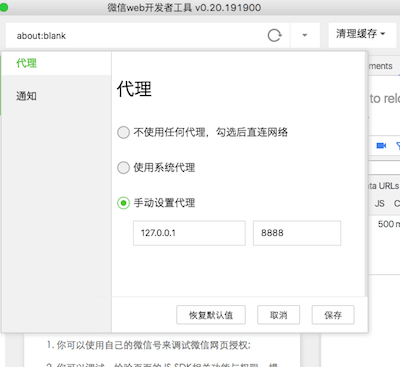This screenshot has width=400, height=367.
Task: Click the green window control dot
Action: (x=4, y=7)
